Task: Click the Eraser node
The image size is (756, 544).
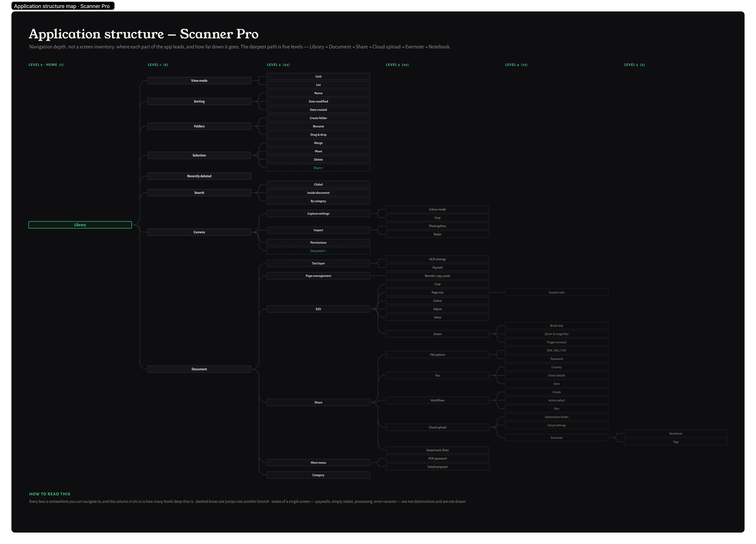Action: click(x=437, y=334)
